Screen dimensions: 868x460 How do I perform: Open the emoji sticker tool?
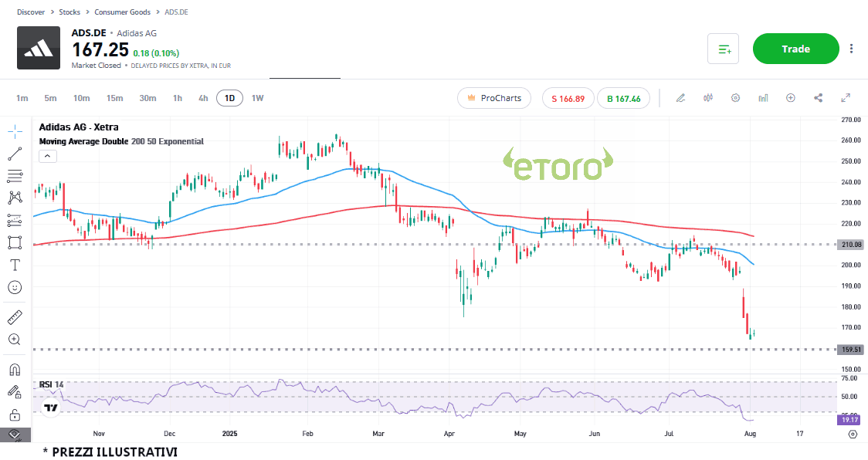(x=15, y=287)
